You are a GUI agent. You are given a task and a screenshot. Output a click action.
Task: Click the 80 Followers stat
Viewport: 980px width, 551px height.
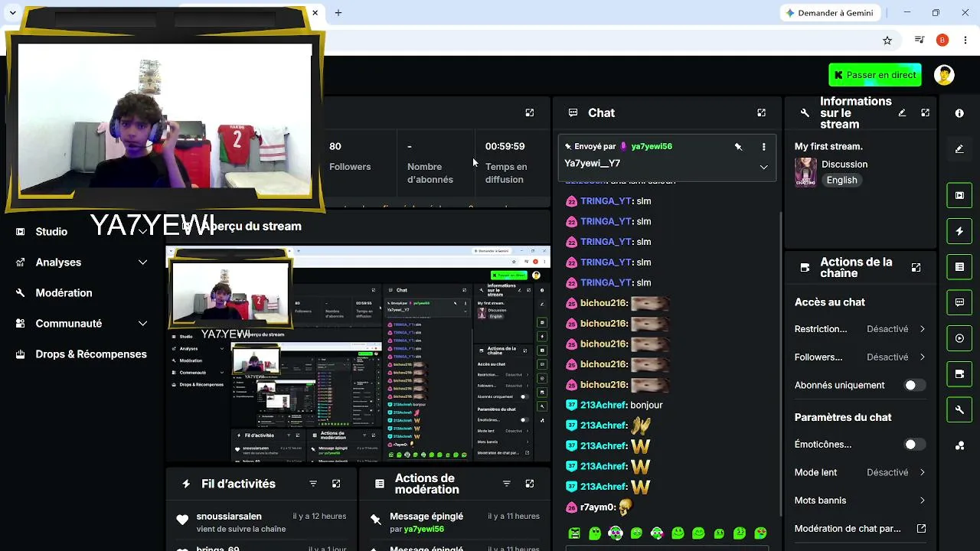350,156
